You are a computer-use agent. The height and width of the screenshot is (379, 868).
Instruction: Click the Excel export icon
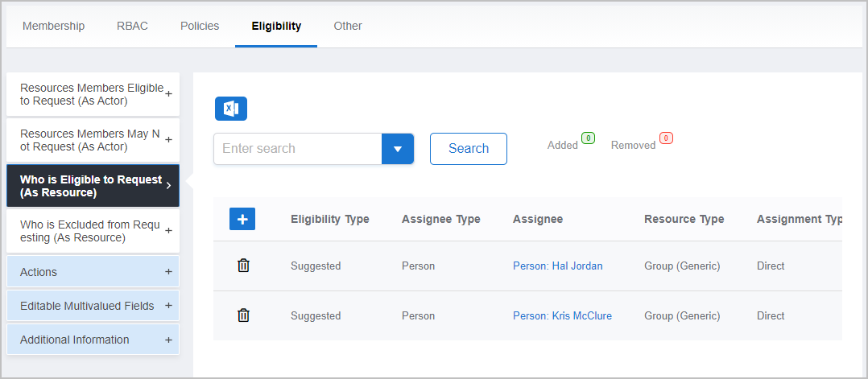[230, 109]
